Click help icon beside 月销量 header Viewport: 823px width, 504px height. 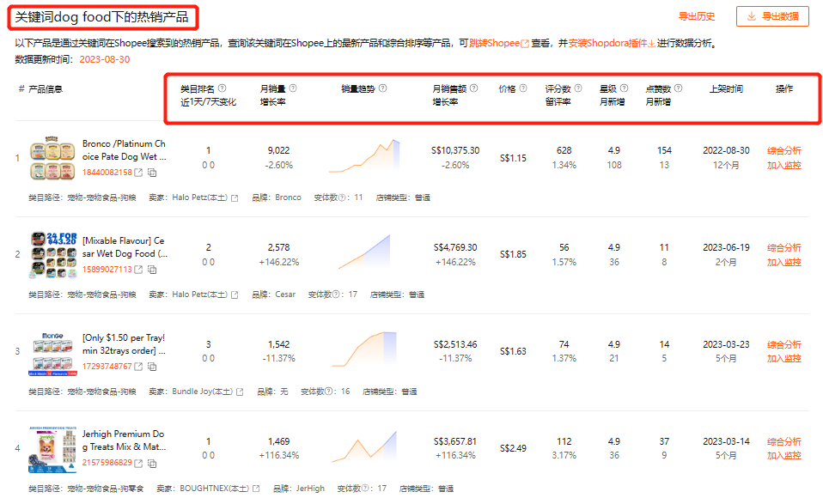coord(293,88)
